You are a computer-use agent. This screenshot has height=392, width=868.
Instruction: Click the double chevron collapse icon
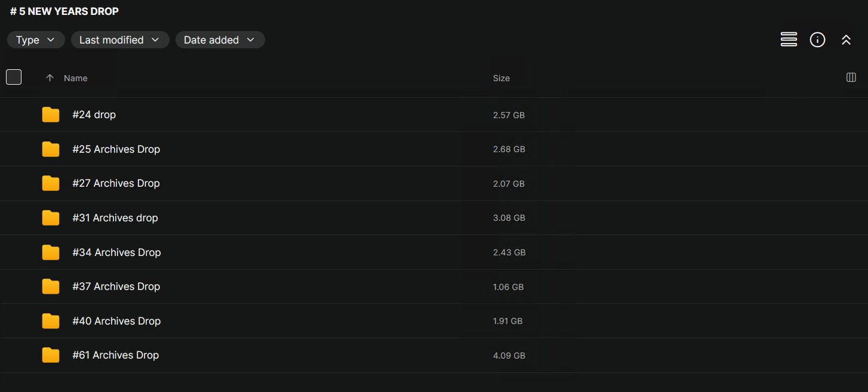click(846, 40)
